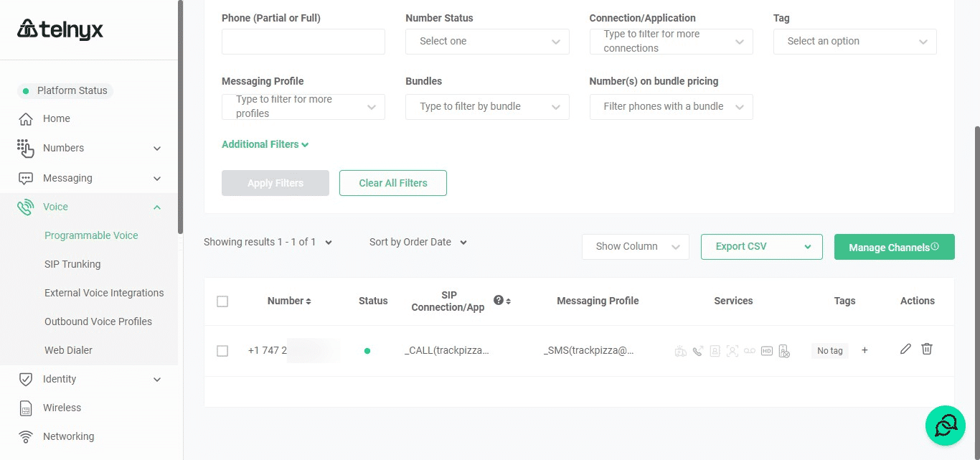The width and height of the screenshot is (980, 460).
Task: Add a tag with plus icon
Action: (864, 350)
